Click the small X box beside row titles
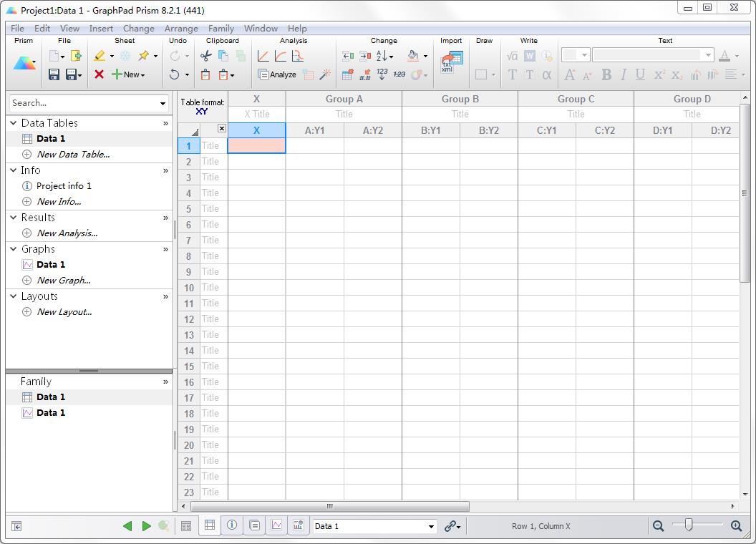This screenshot has height=544, width=756. (222, 128)
